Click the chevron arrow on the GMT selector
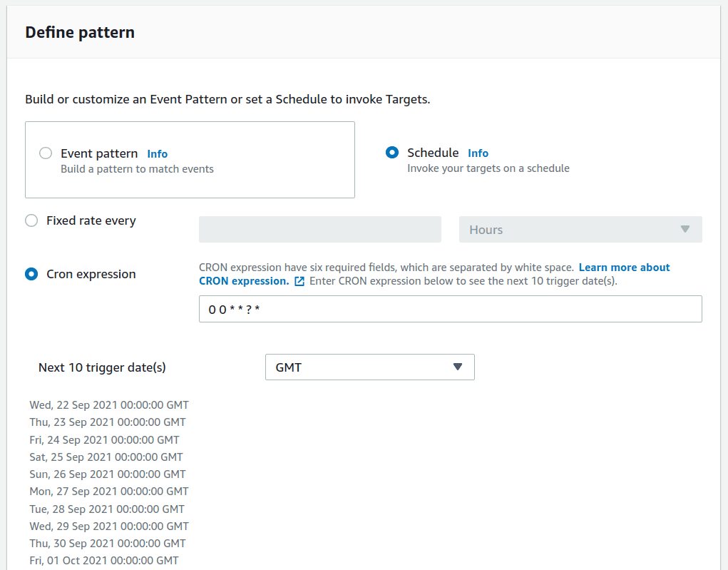Image resolution: width=728 pixels, height=570 pixels. (457, 367)
